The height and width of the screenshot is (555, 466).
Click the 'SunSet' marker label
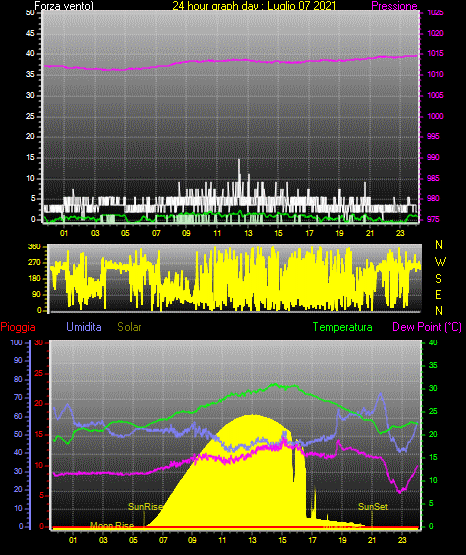coord(373,507)
